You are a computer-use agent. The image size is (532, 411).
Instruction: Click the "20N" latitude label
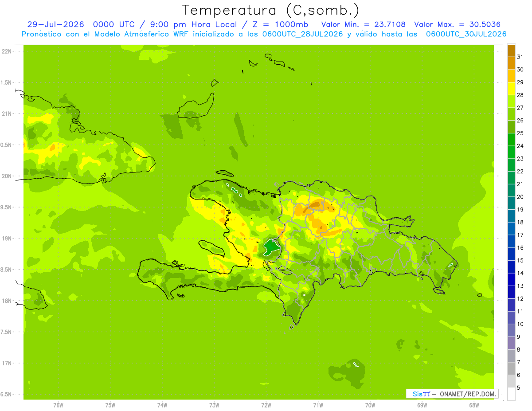(x=7, y=176)
